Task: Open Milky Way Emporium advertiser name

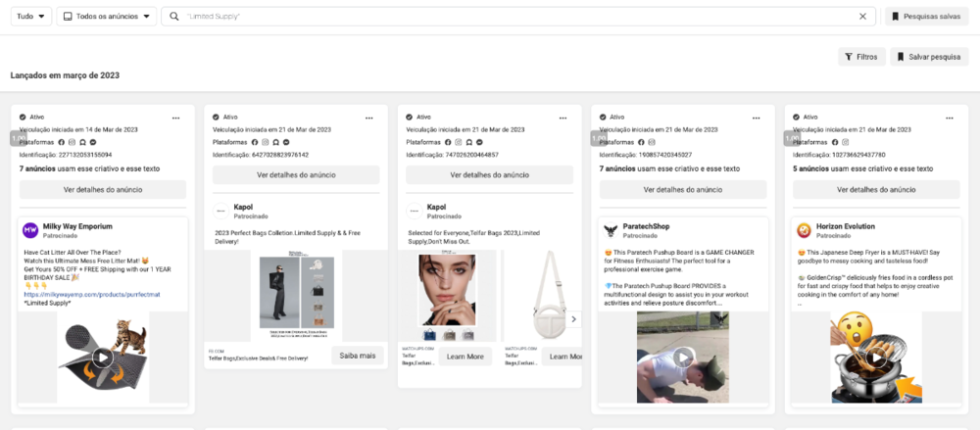Action: click(77, 226)
